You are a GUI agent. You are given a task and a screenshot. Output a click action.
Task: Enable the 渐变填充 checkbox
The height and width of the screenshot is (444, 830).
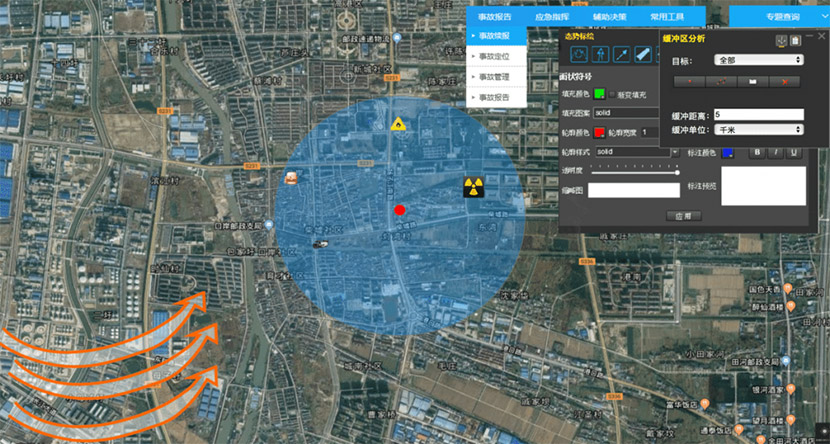tap(612, 94)
